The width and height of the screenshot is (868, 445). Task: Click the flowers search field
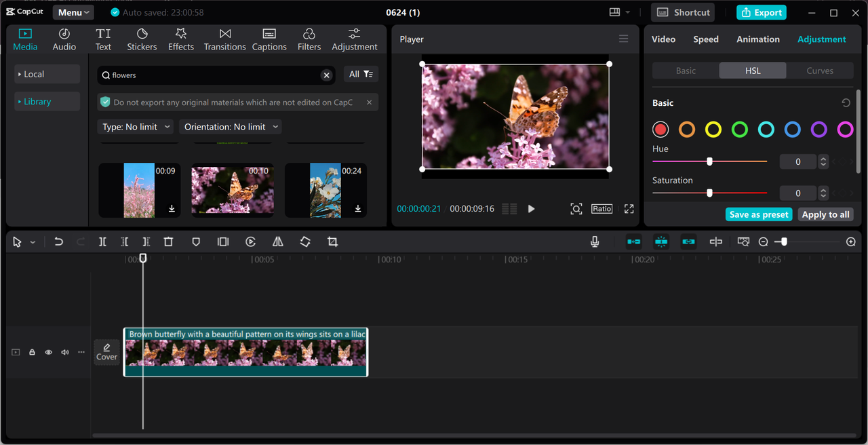[x=216, y=75]
